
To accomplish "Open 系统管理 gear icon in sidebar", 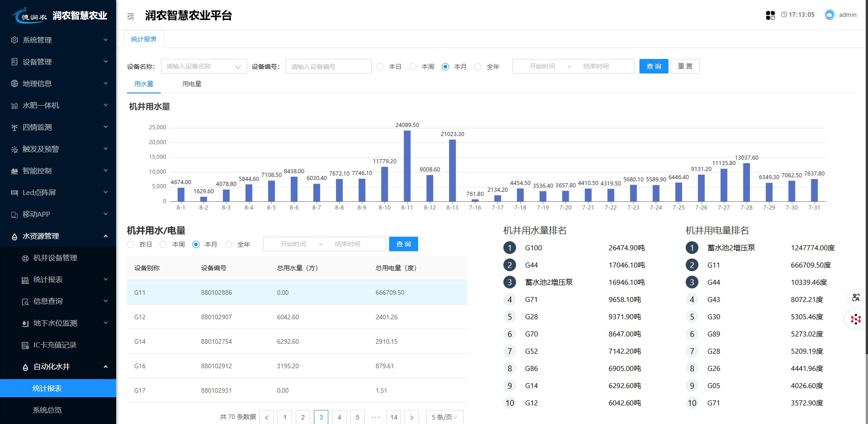I will (x=15, y=40).
